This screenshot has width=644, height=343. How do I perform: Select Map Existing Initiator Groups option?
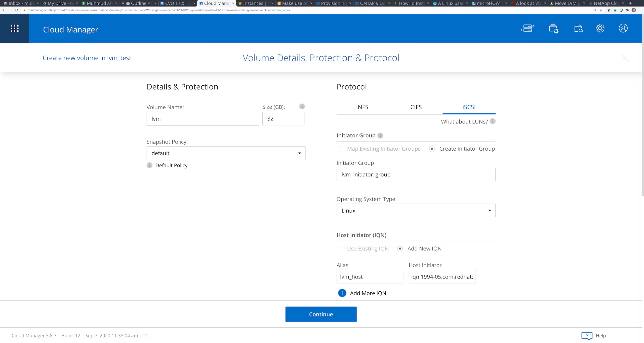(340, 149)
